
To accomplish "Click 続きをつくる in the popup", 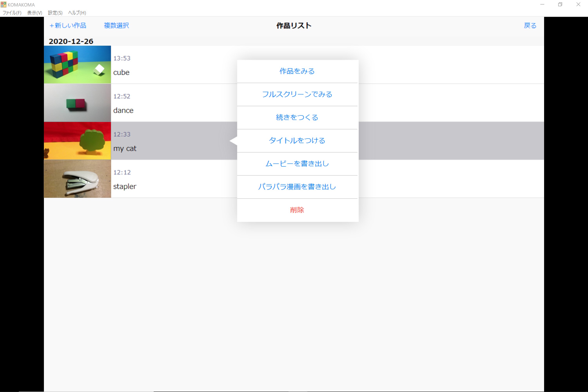I will [x=297, y=117].
